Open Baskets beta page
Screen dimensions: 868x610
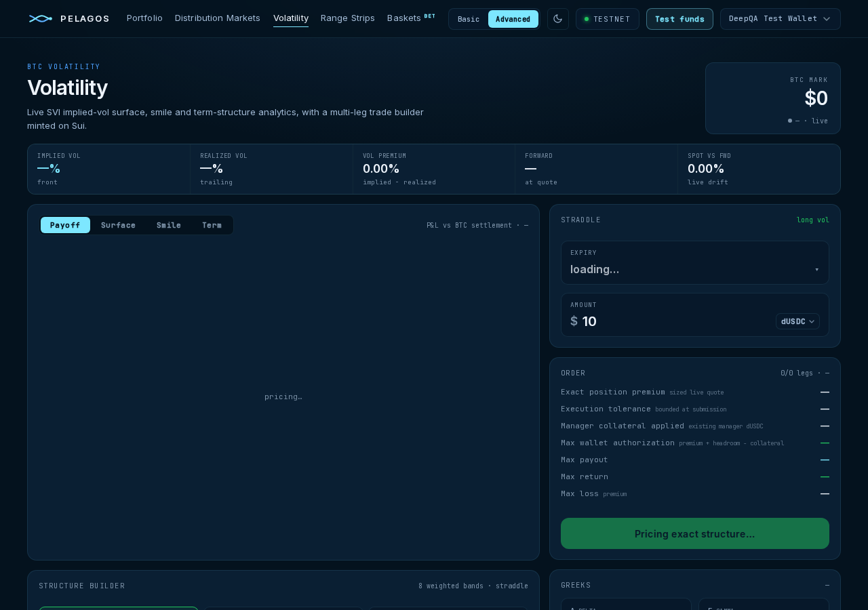tap(411, 18)
